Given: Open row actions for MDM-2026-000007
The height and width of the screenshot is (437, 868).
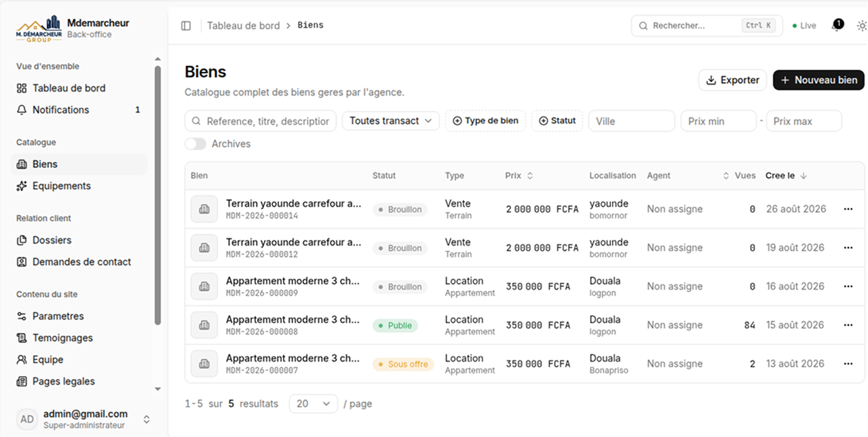Looking at the screenshot, I should (848, 364).
